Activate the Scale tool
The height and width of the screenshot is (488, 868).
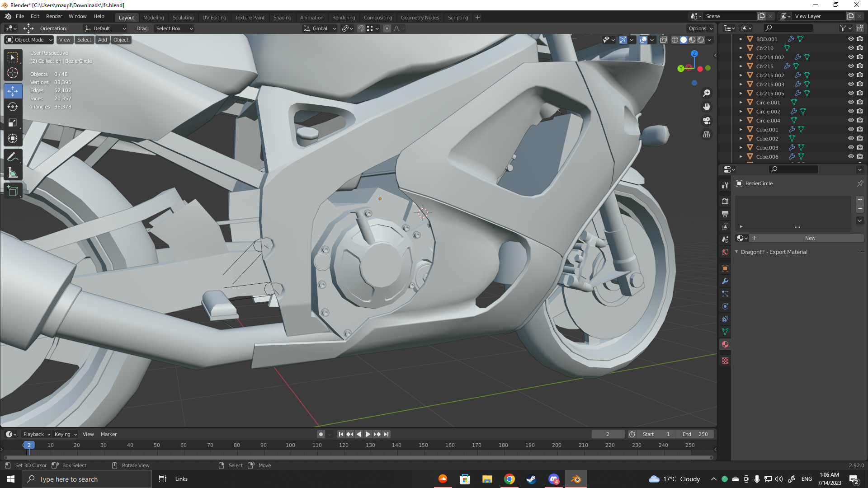pyautogui.click(x=13, y=123)
